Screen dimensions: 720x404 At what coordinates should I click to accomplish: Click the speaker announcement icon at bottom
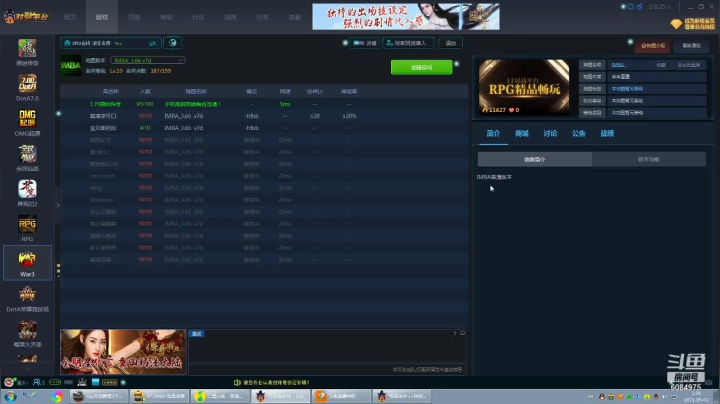pyautogui.click(x=237, y=382)
